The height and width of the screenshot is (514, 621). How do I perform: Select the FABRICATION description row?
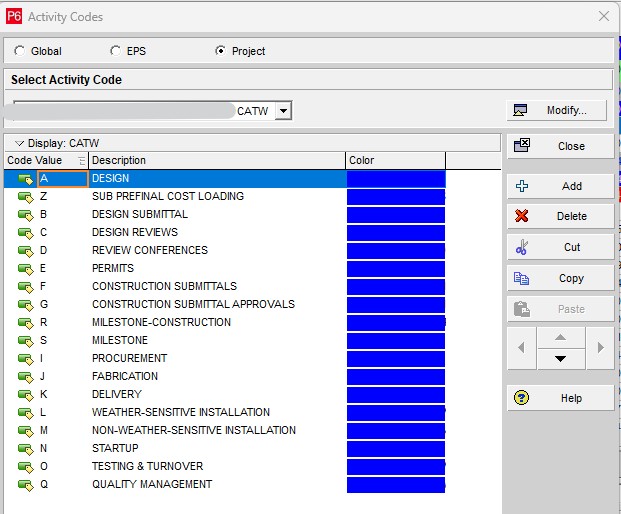point(125,376)
